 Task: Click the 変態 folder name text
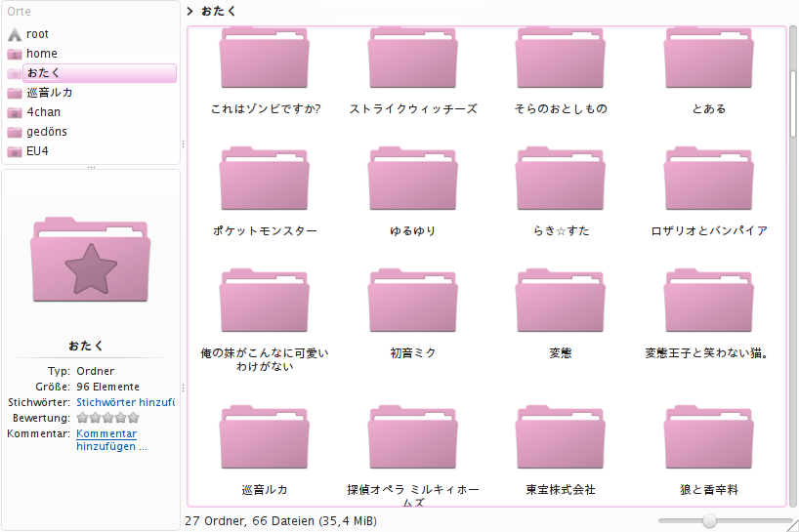point(561,352)
